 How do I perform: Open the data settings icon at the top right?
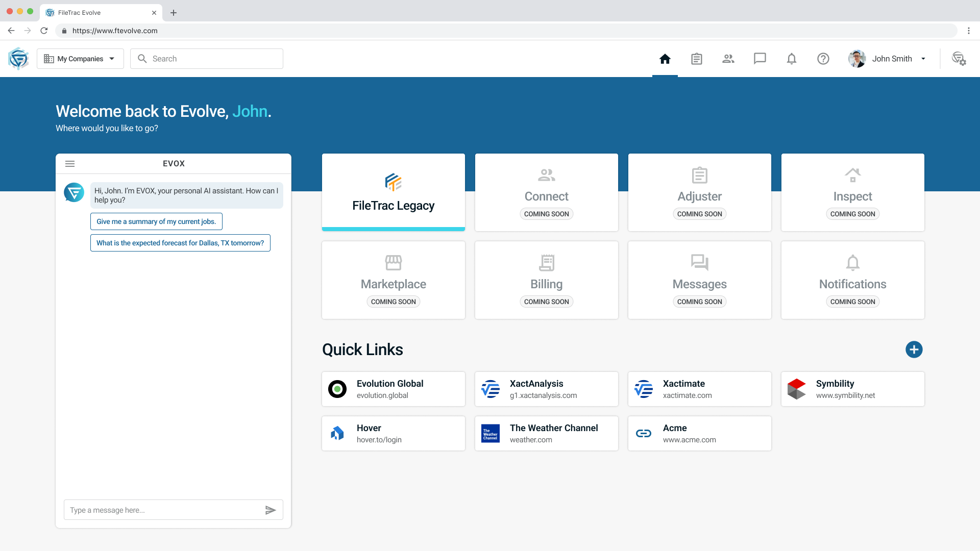tap(960, 59)
